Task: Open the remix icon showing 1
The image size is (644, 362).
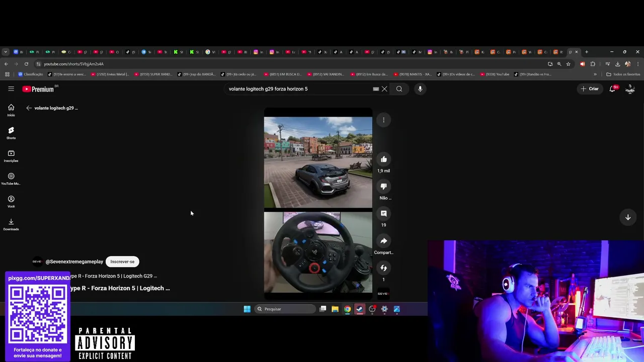Action: tap(383, 268)
